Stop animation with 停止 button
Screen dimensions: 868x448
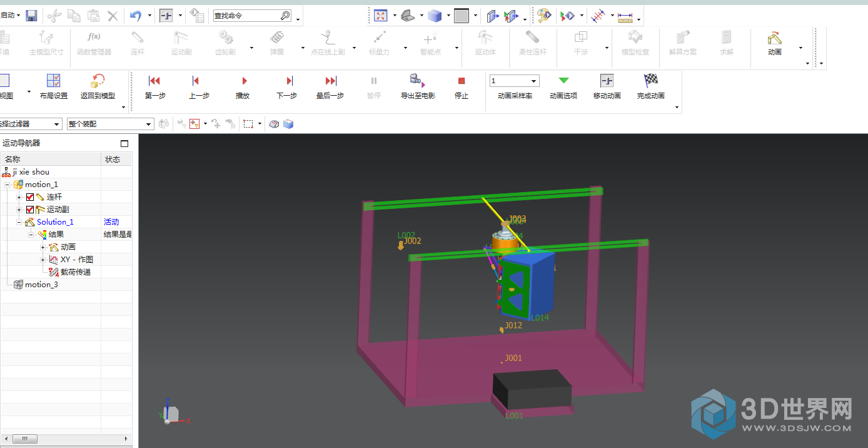462,86
